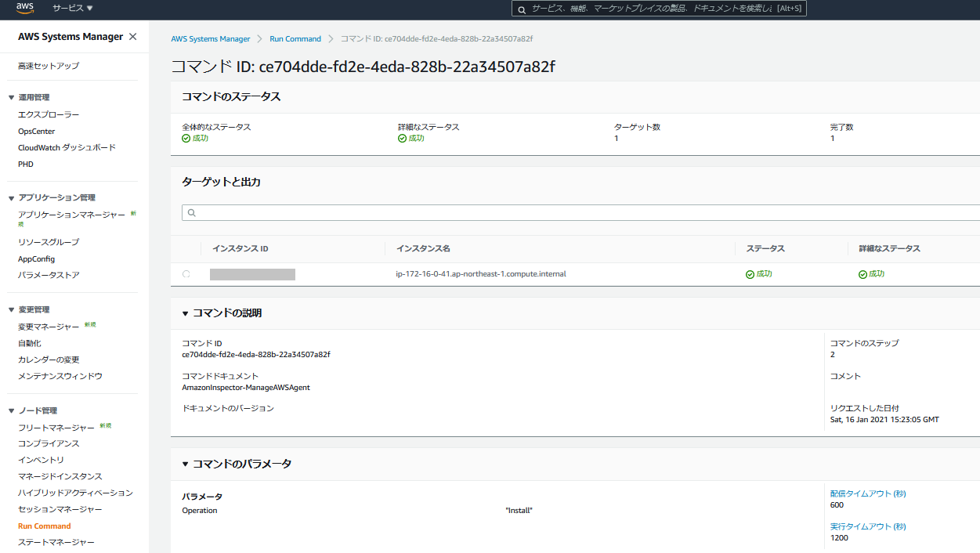The height and width of the screenshot is (553, 980).
Task: Open 高速セットアップ in the sidebar
Action: pyautogui.click(x=49, y=66)
